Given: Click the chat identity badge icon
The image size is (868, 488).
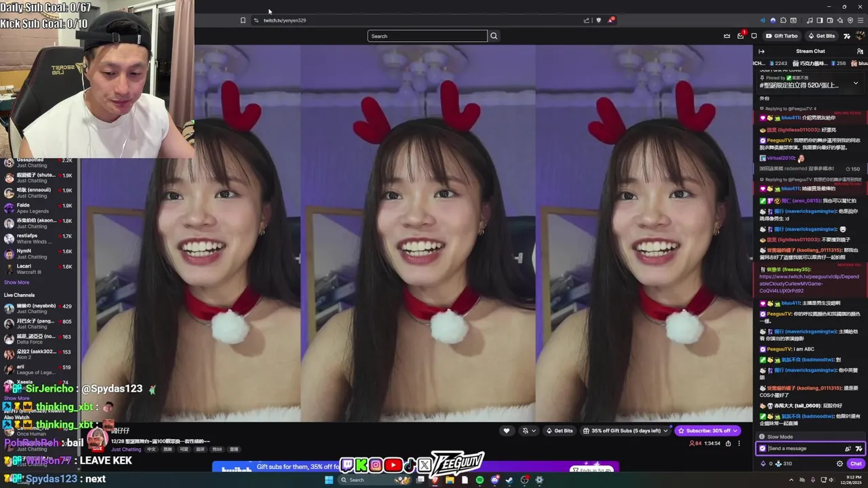Looking at the screenshot, I should click(762, 449).
